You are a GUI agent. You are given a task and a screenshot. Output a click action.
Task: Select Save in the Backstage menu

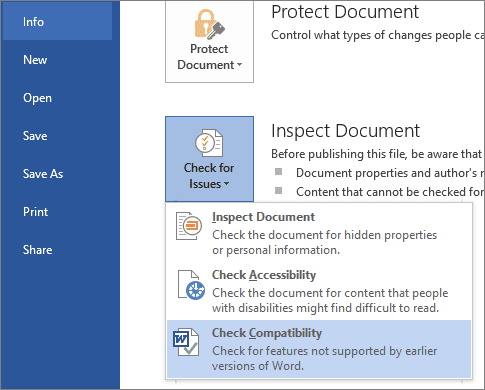35,136
